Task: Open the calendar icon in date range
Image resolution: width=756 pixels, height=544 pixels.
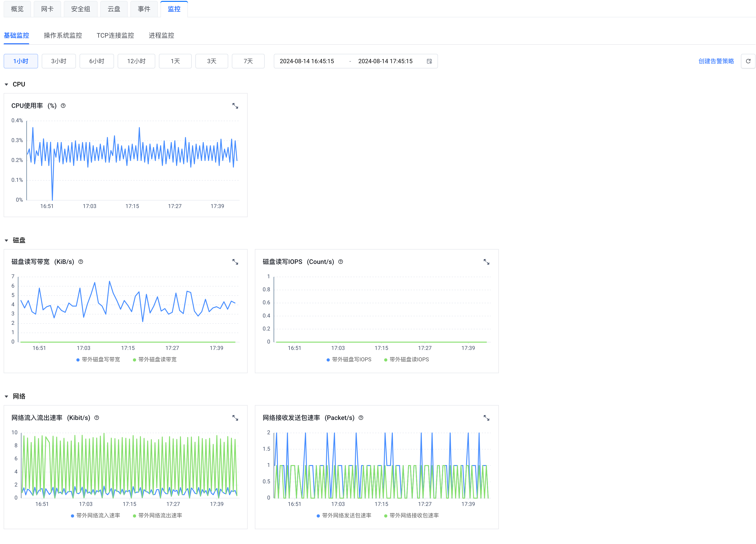Action: pyautogui.click(x=429, y=61)
